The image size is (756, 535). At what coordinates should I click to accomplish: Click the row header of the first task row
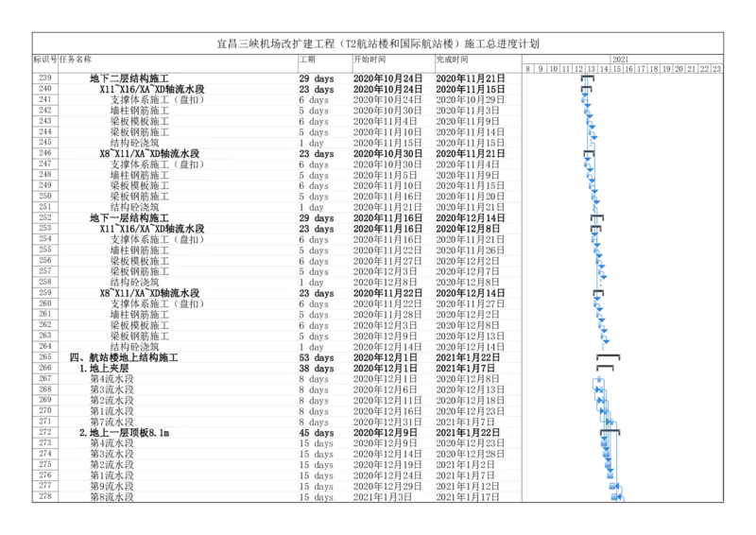(x=44, y=78)
